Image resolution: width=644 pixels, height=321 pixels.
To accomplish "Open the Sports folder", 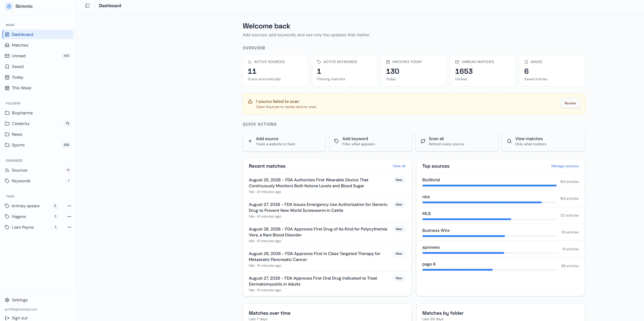I will coord(38,145).
